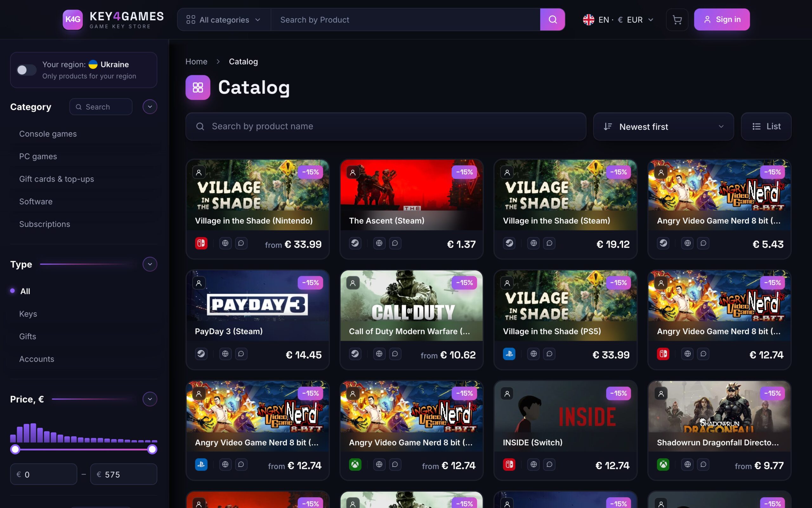The image size is (812, 508).
Task: Click chat bubble icon on The Ascent card
Action: (395, 243)
